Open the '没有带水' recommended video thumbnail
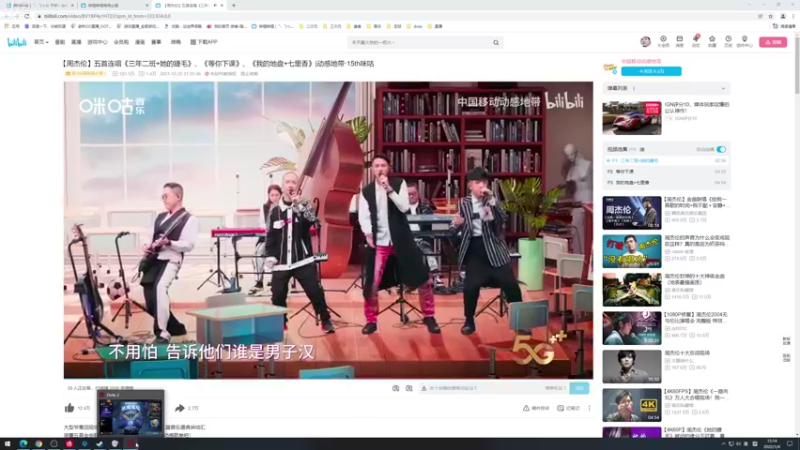The image size is (800, 450). [x=632, y=251]
